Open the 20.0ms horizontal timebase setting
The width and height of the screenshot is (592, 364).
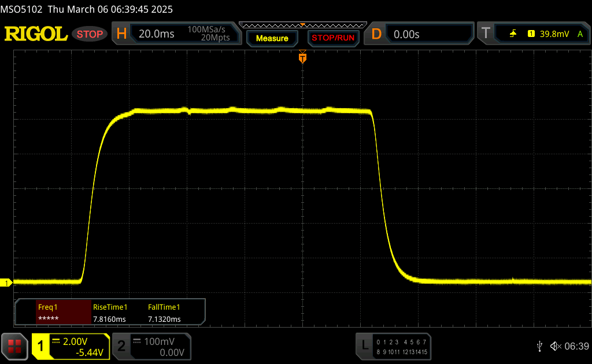click(x=157, y=34)
